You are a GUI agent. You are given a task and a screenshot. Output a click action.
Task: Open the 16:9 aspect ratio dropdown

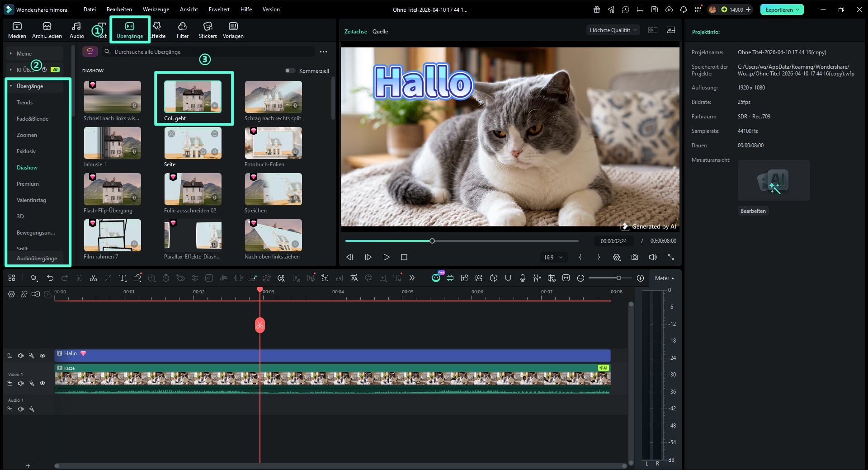pyautogui.click(x=553, y=257)
